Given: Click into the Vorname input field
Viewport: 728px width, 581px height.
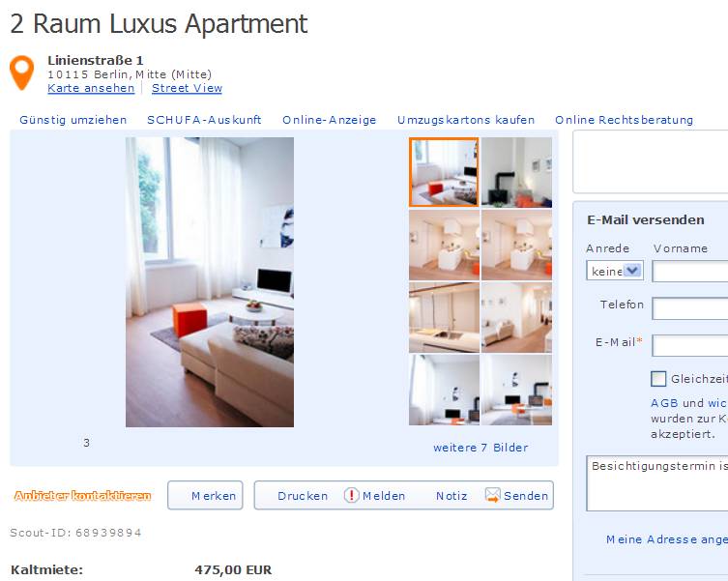Looking at the screenshot, I should point(690,272).
